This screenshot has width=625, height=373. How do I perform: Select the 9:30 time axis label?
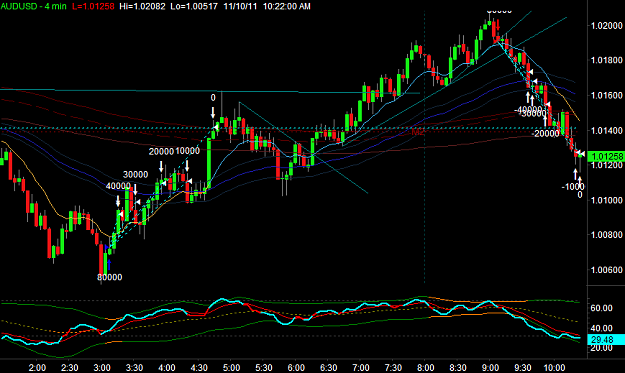point(523,367)
